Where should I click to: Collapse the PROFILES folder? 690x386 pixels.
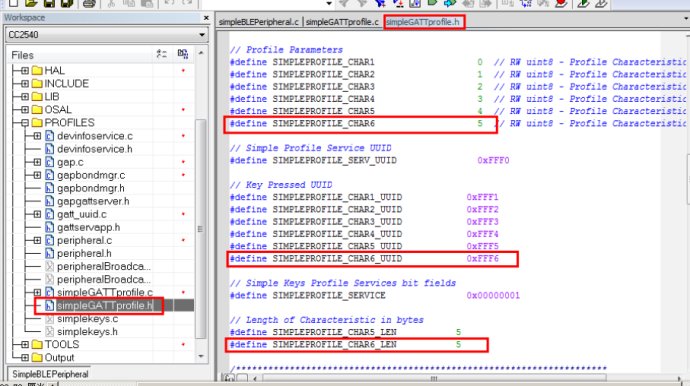(25, 122)
